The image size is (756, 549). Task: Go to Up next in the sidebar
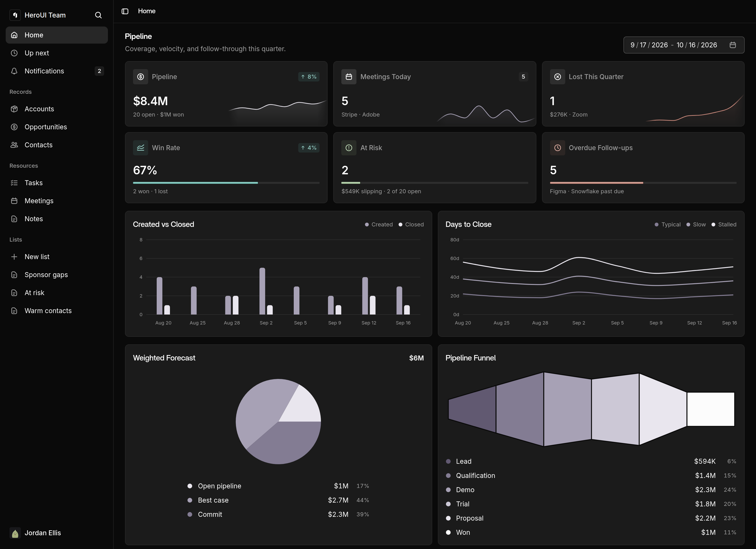click(x=57, y=53)
